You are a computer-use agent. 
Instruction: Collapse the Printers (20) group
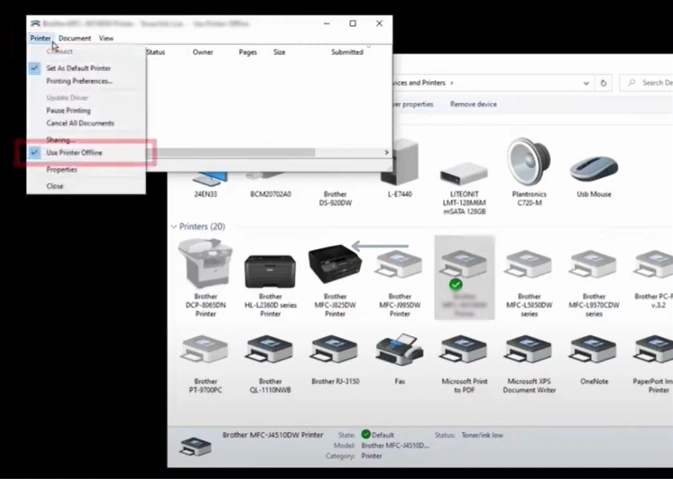tap(174, 227)
